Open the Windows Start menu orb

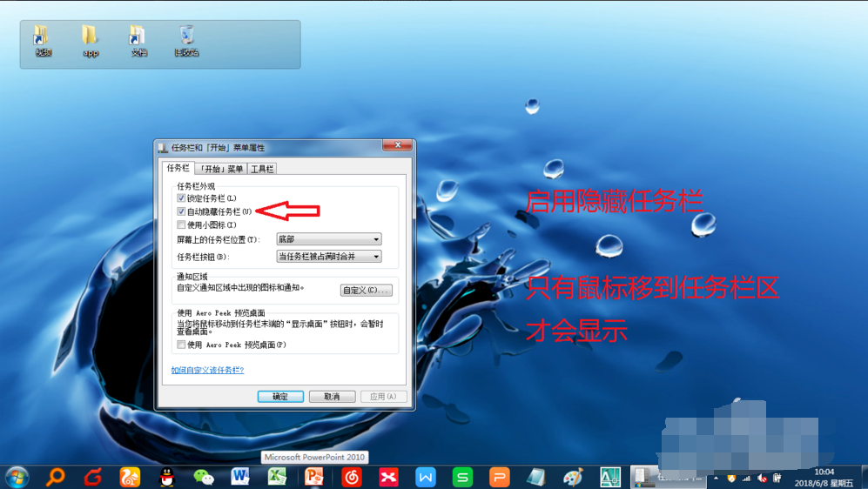[x=17, y=476]
